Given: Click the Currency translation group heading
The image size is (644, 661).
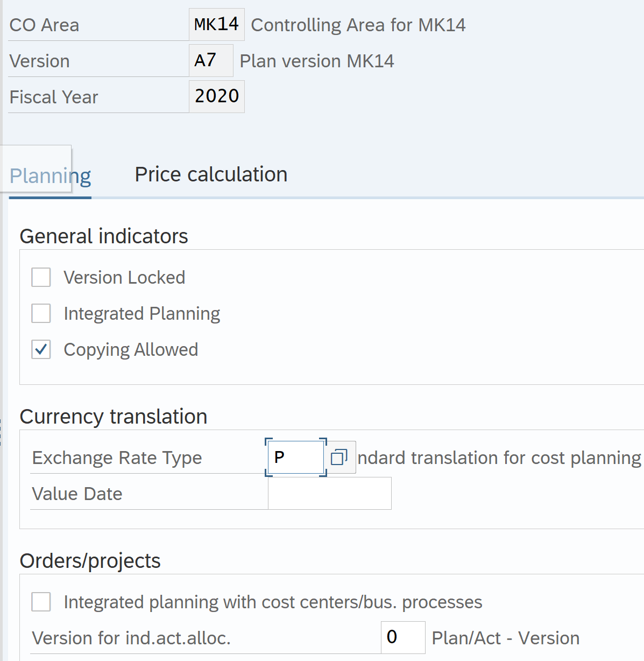Looking at the screenshot, I should [114, 417].
